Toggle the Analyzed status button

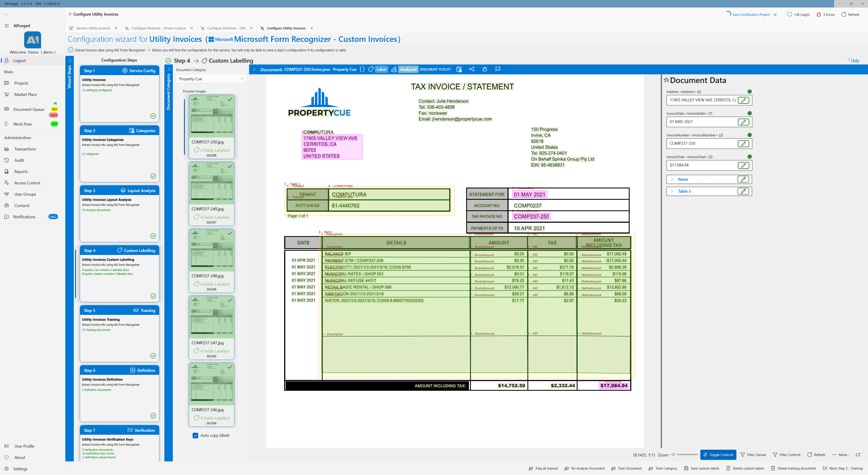click(x=408, y=69)
